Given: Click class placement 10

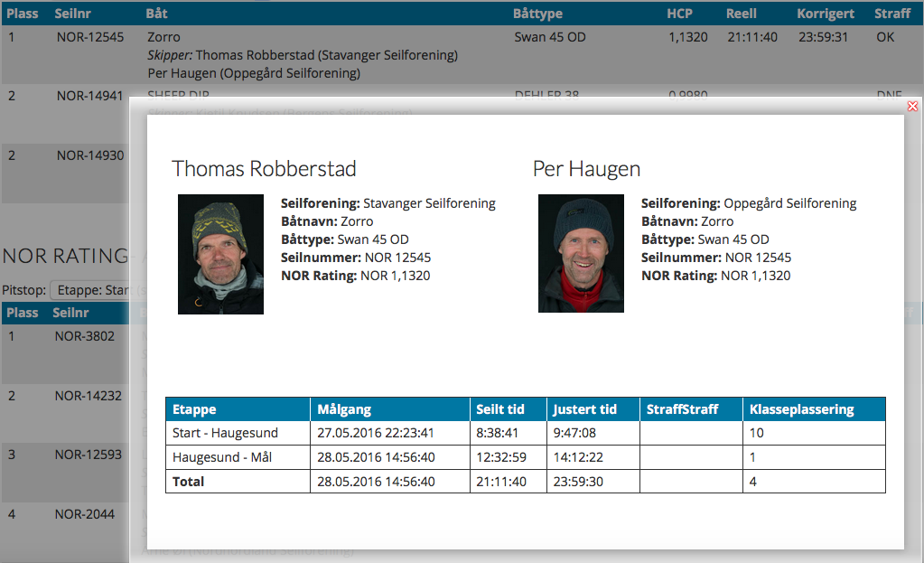Looking at the screenshot, I should pos(757,433).
